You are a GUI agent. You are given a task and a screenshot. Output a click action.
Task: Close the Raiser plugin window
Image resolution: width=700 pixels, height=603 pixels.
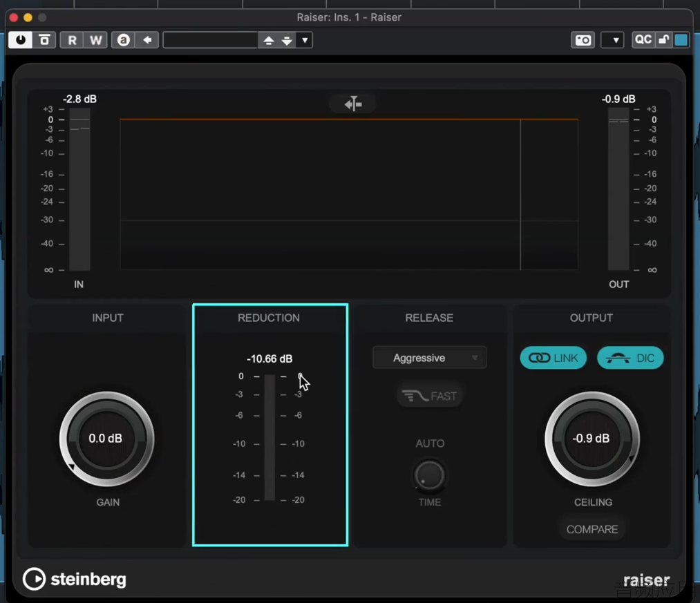click(x=13, y=17)
